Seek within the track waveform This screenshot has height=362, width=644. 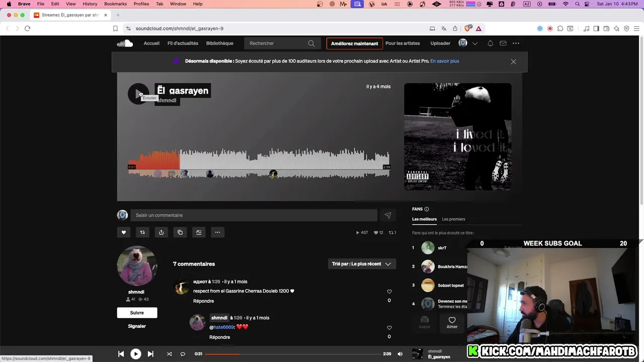coord(259,163)
